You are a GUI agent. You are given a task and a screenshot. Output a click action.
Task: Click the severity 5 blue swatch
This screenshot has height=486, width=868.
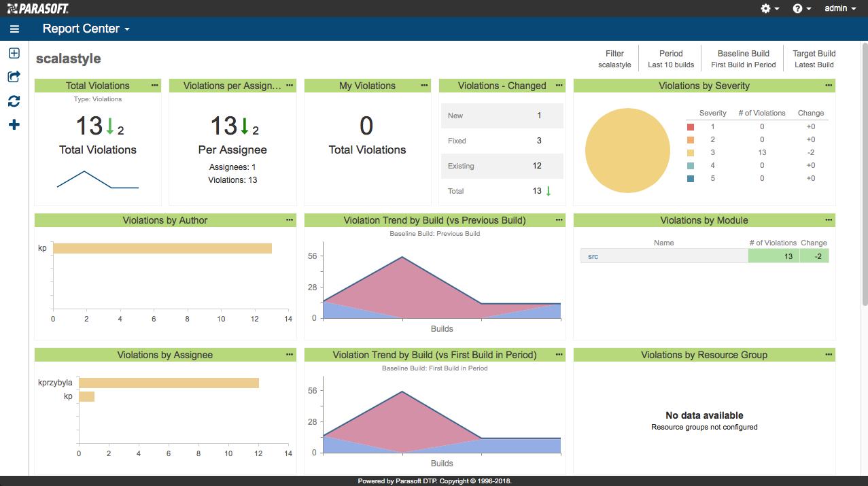691,179
